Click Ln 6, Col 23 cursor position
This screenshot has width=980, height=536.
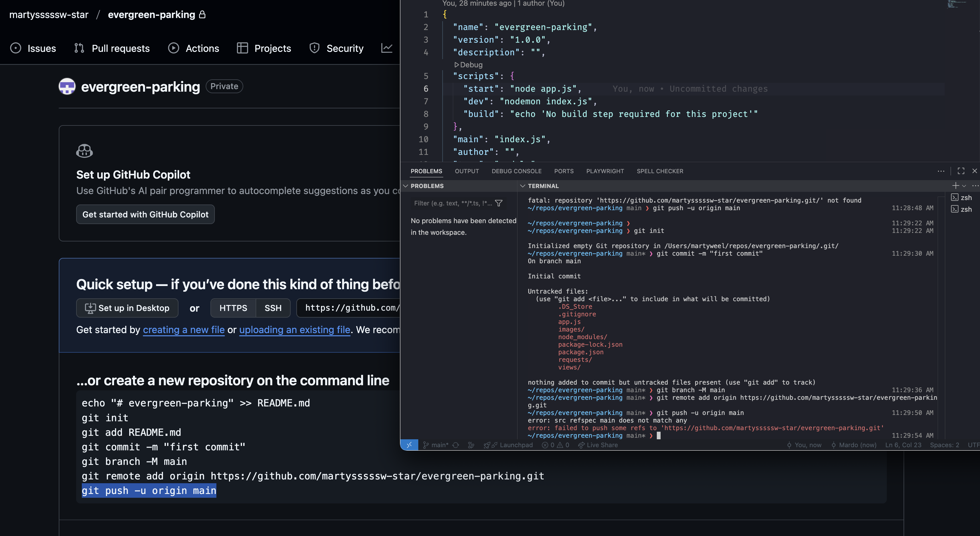point(903,445)
